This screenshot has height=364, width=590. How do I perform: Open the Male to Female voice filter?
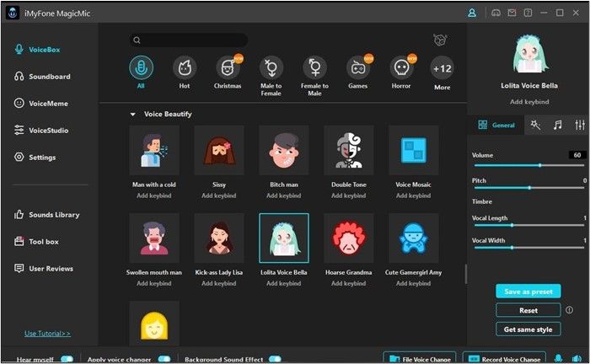pyautogui.click(x=271, y=68)
